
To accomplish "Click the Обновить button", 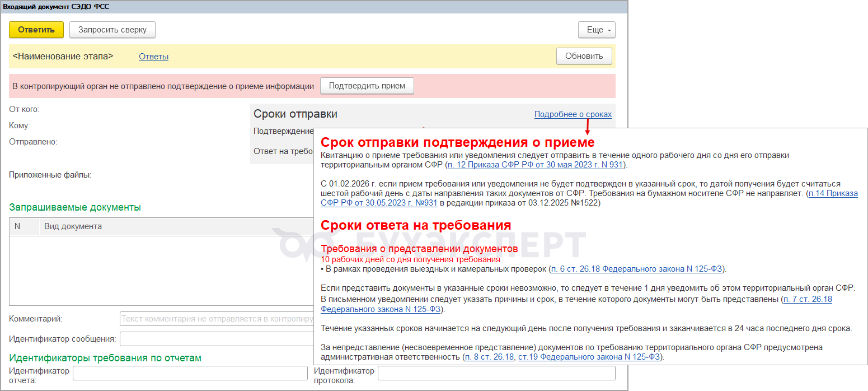I will pyautogui.click(x=584, y=56).
